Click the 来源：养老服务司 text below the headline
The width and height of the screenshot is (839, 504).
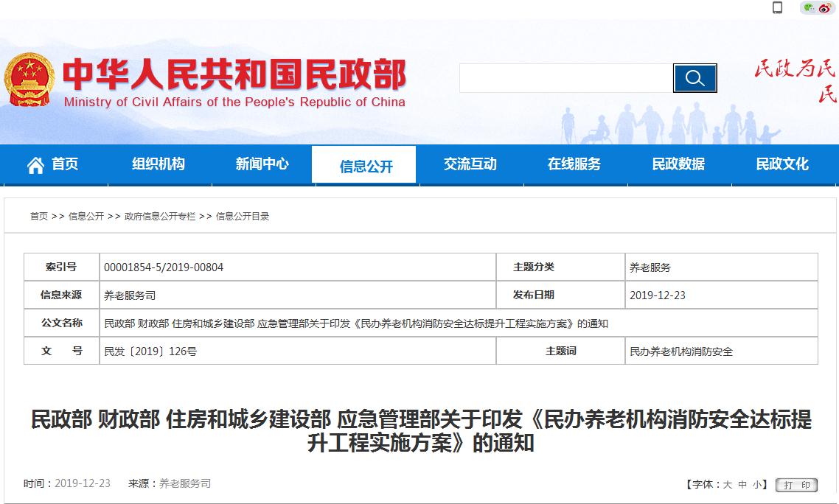click(170, 483)
